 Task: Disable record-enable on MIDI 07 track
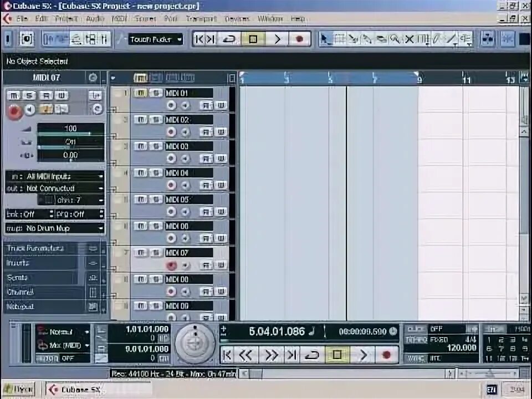click(172, 265)
